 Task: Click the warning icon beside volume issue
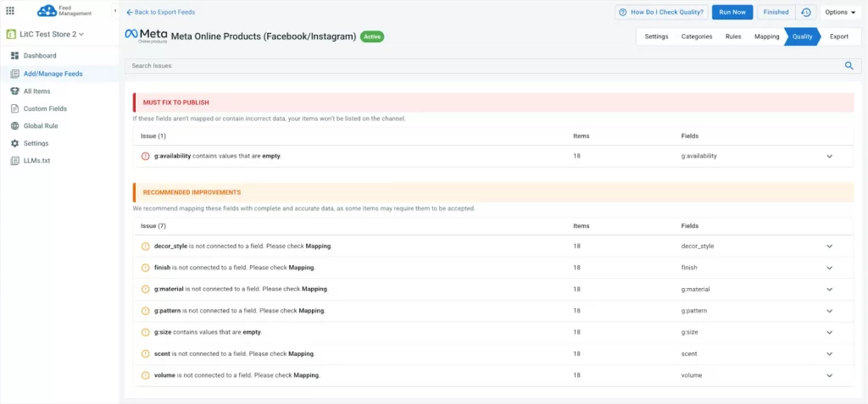[x=146, y=376]
